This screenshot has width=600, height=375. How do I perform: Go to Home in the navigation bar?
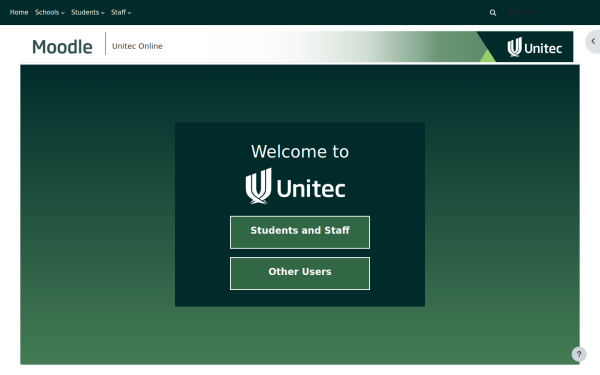19,12
